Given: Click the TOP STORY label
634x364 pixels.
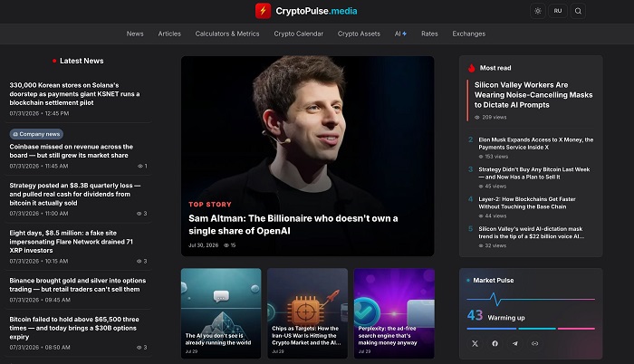Looking at the screenshot, I should 210,205.
